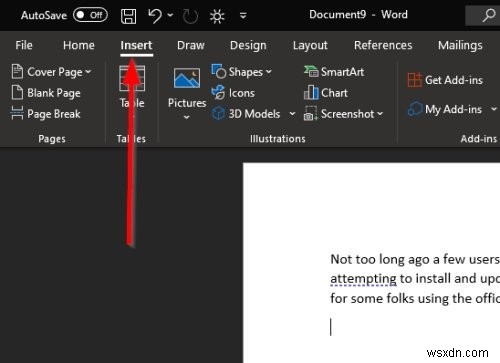Expand the Cover Page dropdown arrow
Viewport: 500px width, 363px height.
click(88, 72)
